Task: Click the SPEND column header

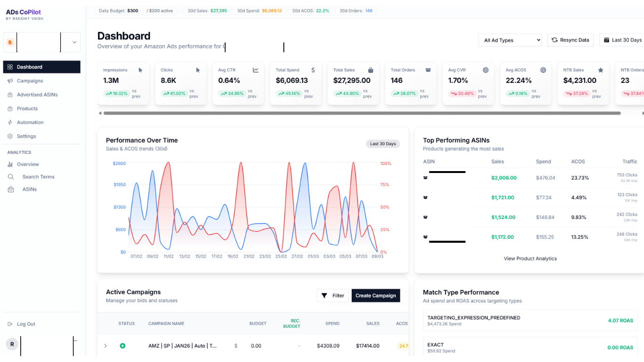Action: tap(332, 323)
